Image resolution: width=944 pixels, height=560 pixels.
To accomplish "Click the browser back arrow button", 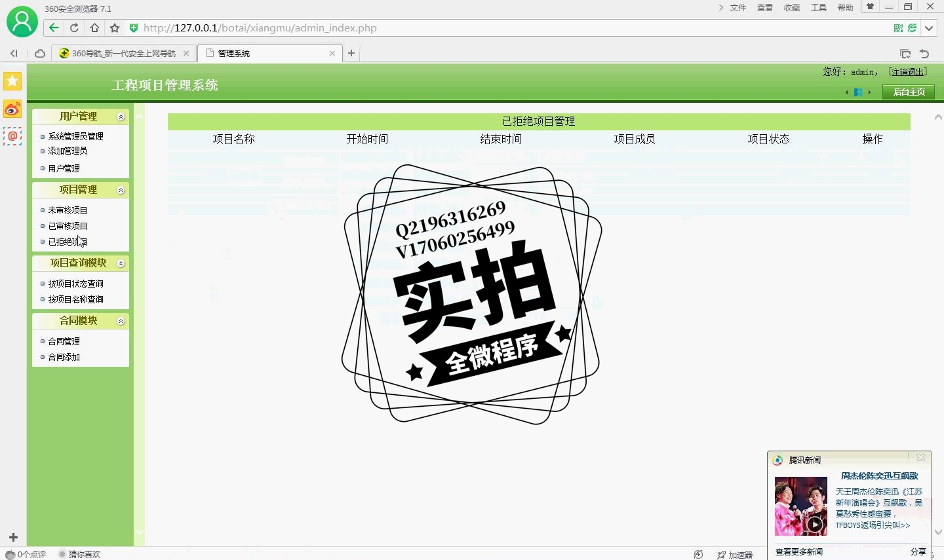I will [54, 28].
